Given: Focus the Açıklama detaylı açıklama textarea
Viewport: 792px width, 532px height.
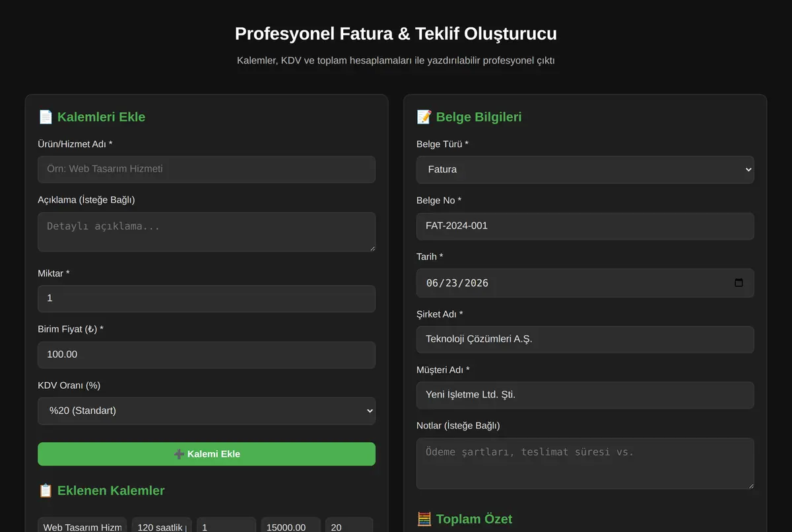Looking at the screenshot, I should tap(207, 232).
